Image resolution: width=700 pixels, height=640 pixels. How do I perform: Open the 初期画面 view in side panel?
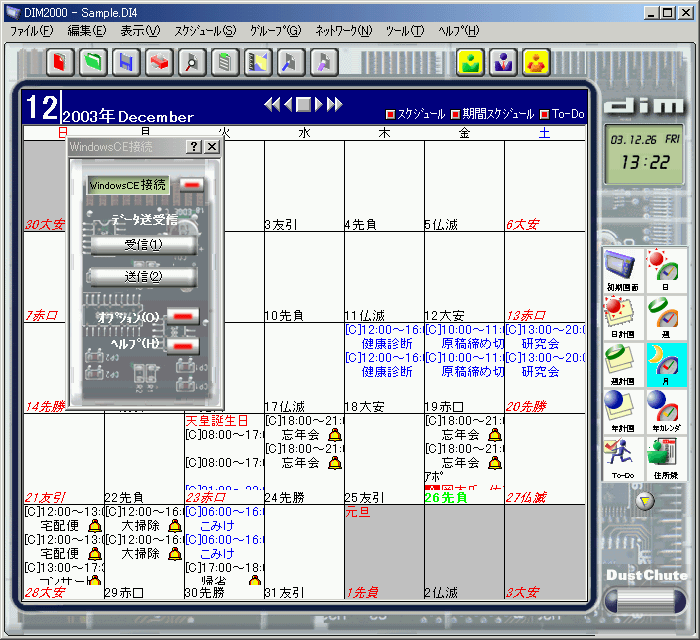tap(624, 272)
